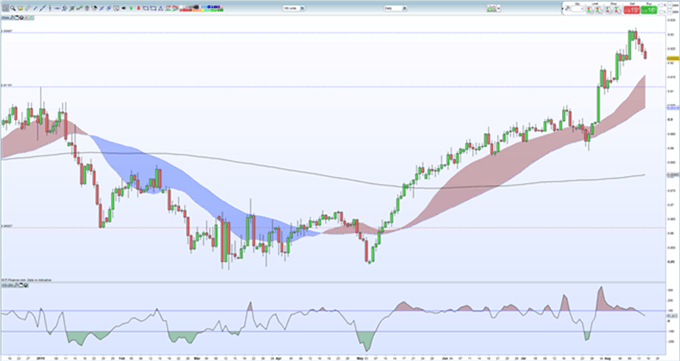Select the triangle drawing tool
680x361 pixels.
[160, 8]
